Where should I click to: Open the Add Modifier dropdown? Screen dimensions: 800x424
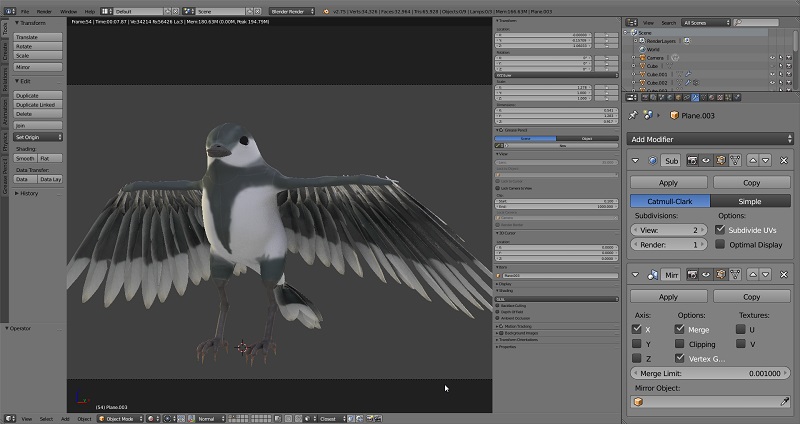(x=710, y=139)
